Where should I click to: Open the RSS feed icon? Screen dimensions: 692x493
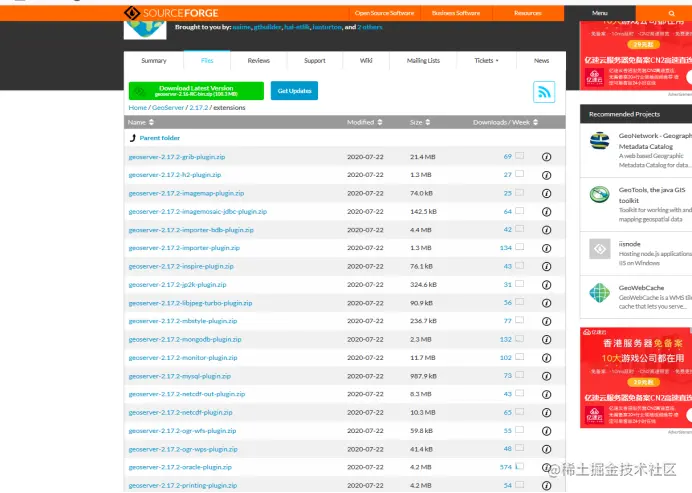(x=544, y=92)
